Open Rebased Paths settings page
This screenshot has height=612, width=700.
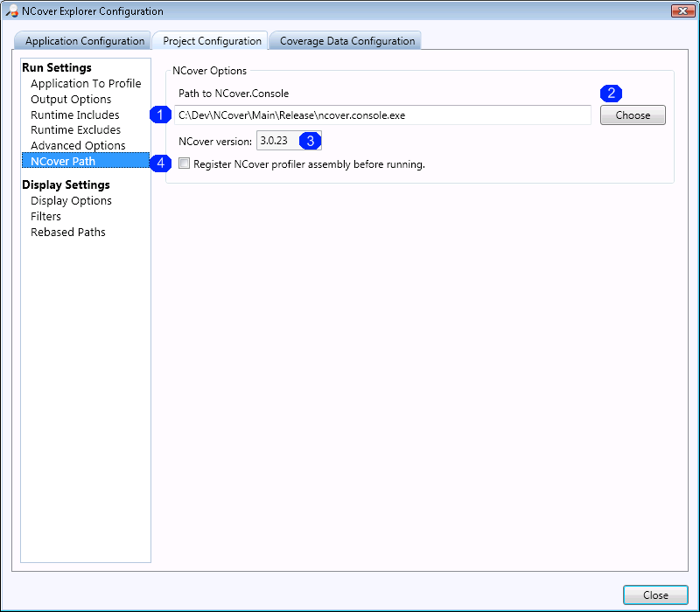point(68,232)
